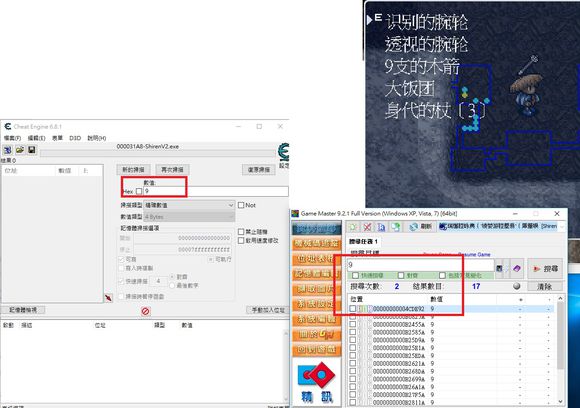Click the purple eraser icon beside search box
Screen dimensions: 580x408
[516, 268]
